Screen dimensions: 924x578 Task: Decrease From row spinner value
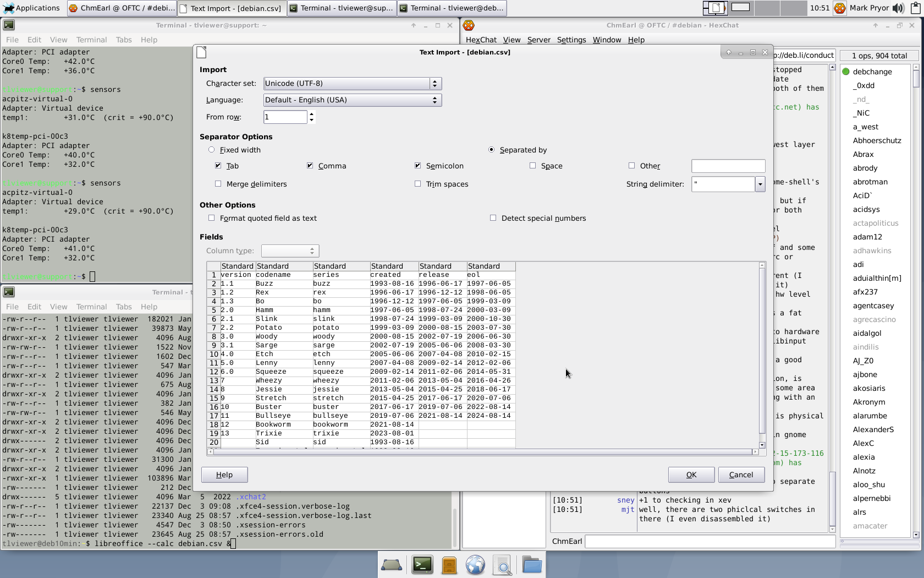[x=311, y=120]
